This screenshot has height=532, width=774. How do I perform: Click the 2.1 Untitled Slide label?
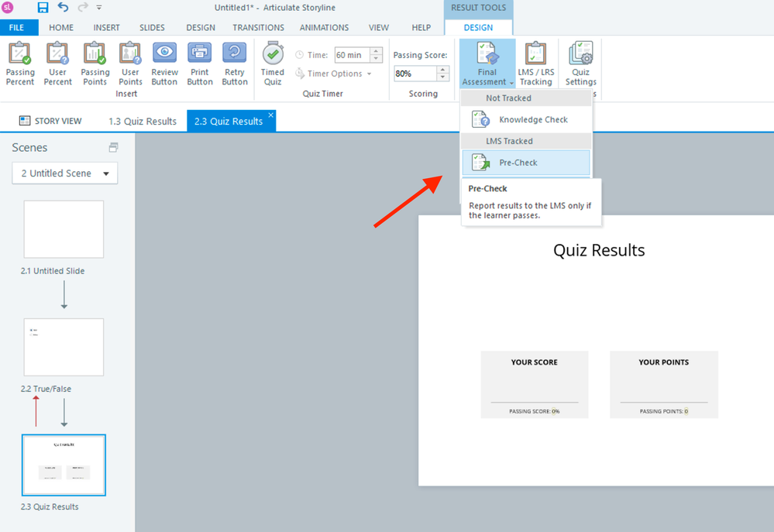(x=53, y=271)
